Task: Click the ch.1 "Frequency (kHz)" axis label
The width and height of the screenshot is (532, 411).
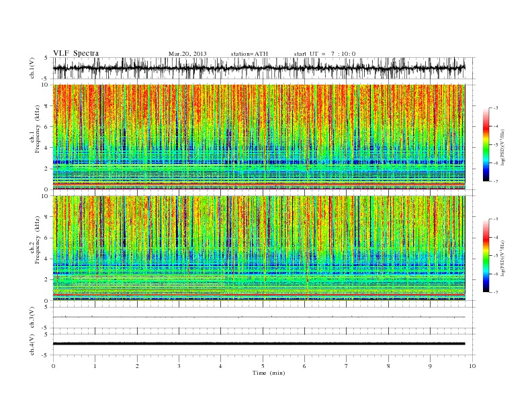Action: pyautogui.click(x=37, y=129)
